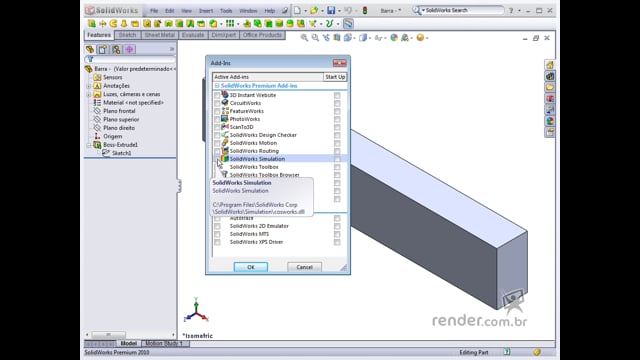Open the New document dropdown arrow

pos(305,11)
